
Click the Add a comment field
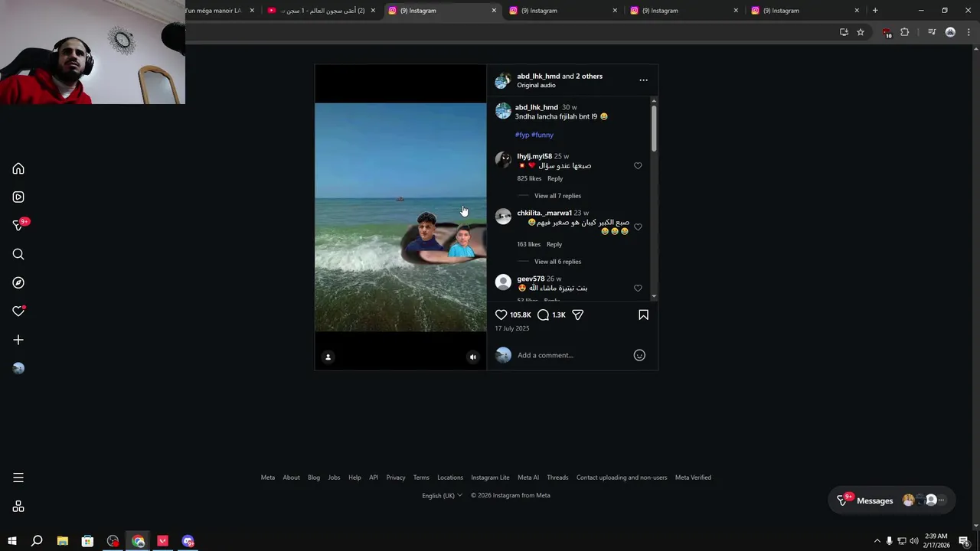click(x=570, y=355)
